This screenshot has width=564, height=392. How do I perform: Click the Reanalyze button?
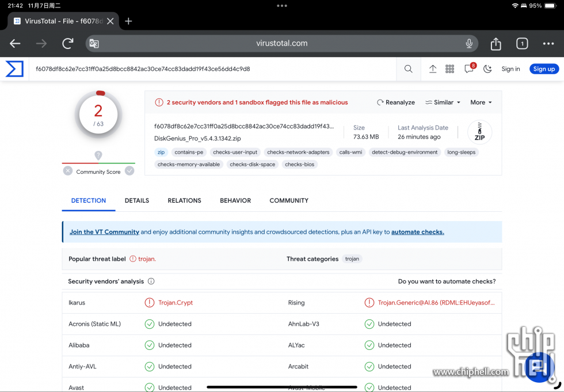coord(396,102)
